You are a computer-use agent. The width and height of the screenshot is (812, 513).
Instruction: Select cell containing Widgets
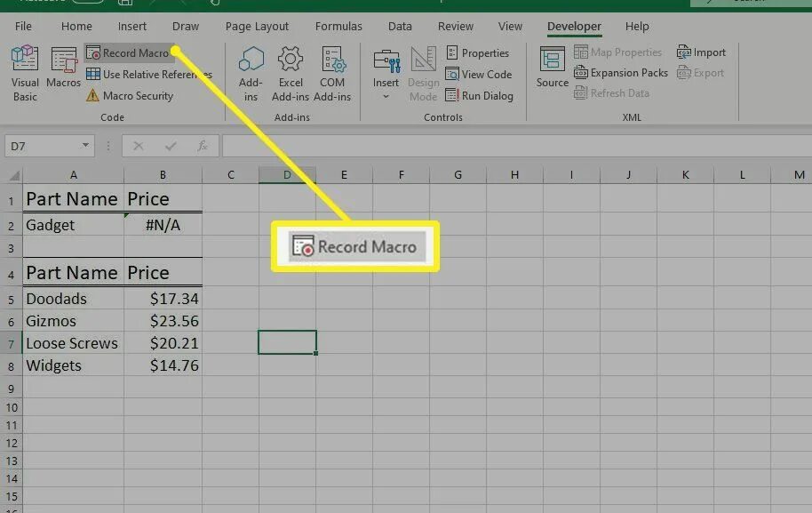(x=74, y=365)
